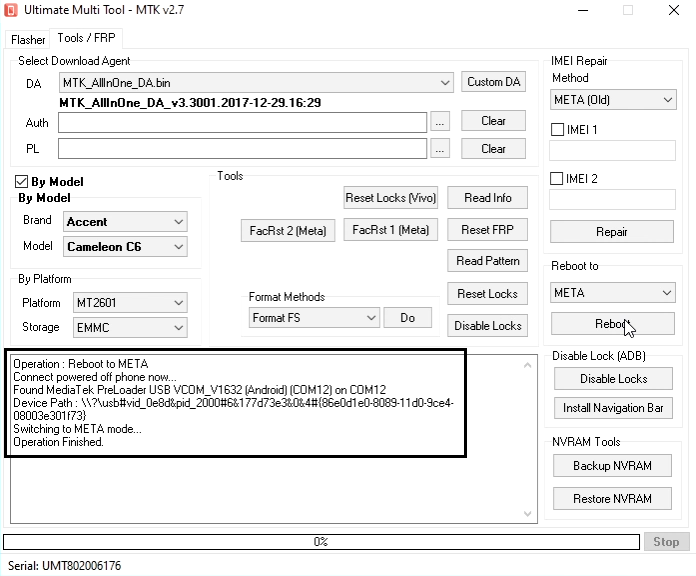The width and height of the screenshot is (696, 576).
Task: Click 'Switching to META mode...' log line
Action: pos(77,429)
